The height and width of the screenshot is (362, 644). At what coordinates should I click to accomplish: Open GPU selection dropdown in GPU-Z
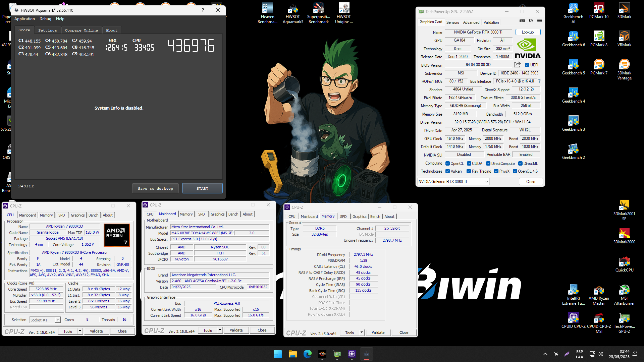453,182
